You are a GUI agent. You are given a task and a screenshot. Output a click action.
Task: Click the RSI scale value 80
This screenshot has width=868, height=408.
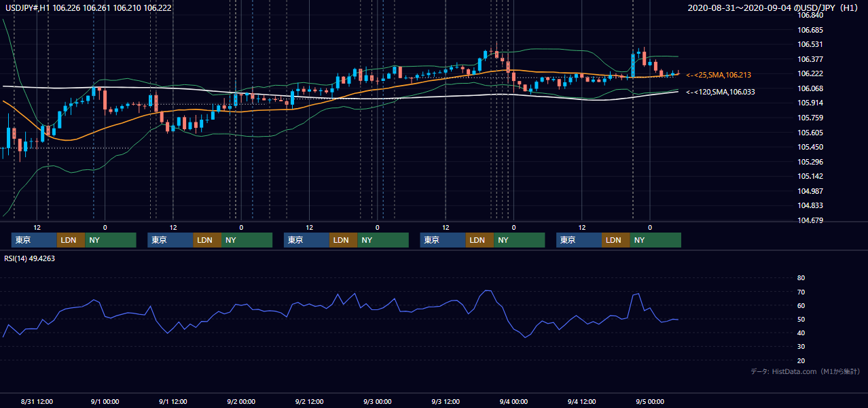point(801,278)
